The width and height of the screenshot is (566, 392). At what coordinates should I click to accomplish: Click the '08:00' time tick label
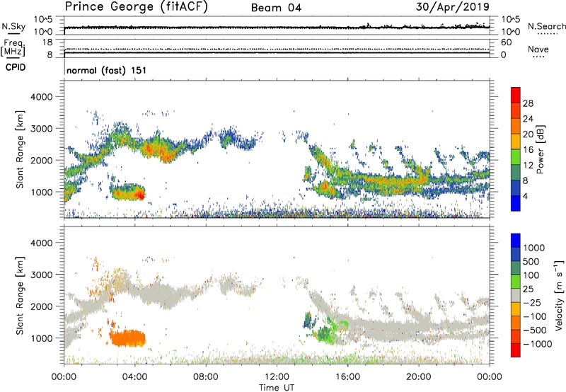coord(206,377)
